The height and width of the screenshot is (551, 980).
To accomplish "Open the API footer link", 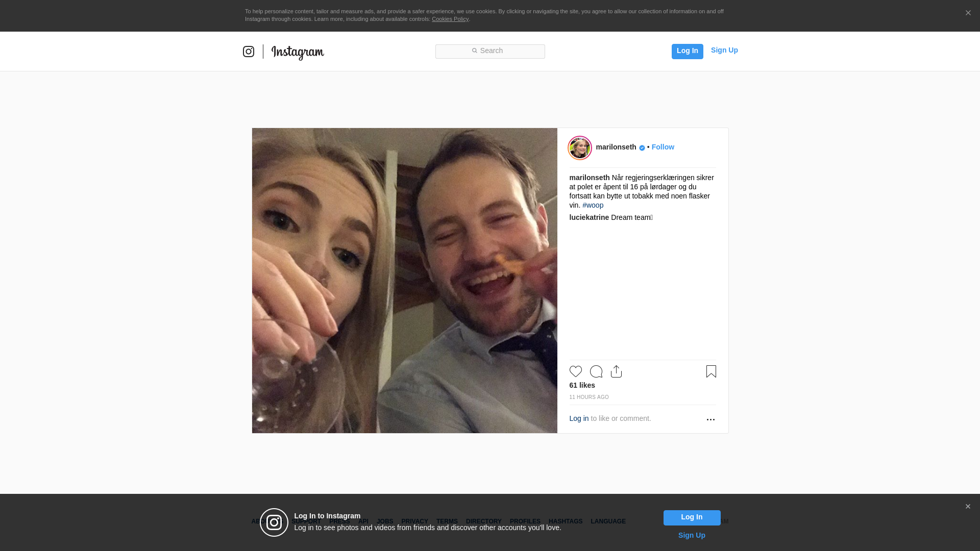I will click(363, 521).
